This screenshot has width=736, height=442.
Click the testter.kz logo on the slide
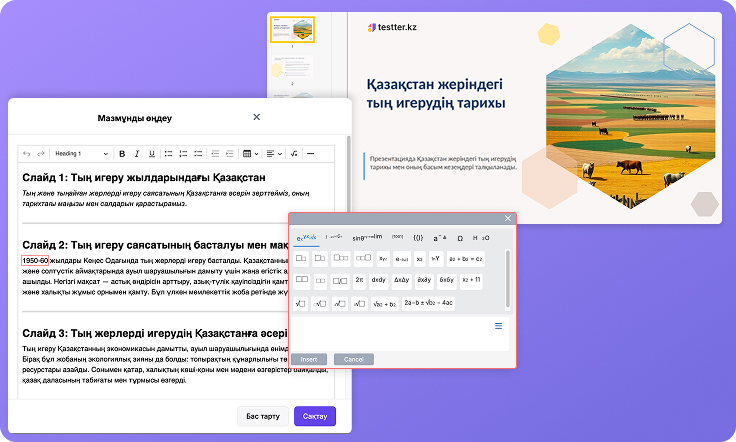(x=392, y=27)
